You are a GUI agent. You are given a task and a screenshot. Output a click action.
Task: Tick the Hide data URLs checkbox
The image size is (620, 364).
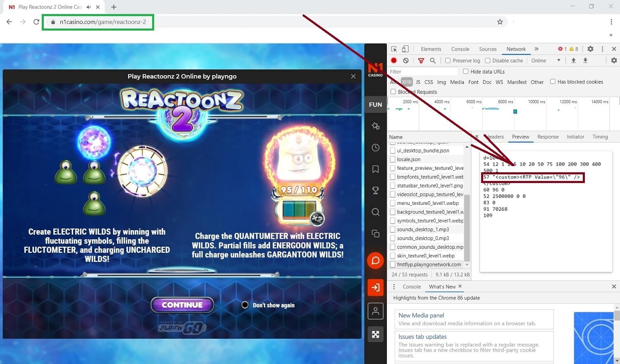(x=465, y=71)
